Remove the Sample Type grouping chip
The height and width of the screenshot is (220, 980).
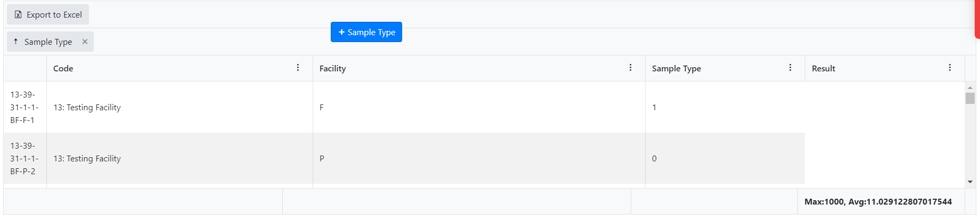tap(85, 42)
